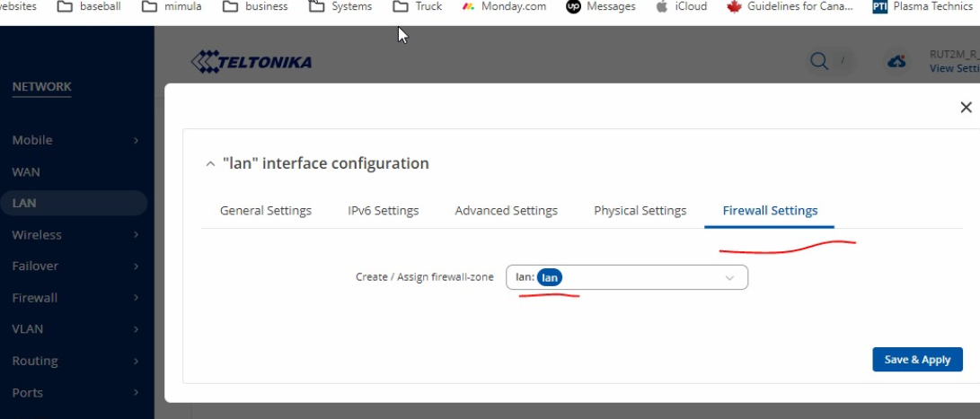
Task: Open the search magnifier icon
Action: click(x=818, y=61)
